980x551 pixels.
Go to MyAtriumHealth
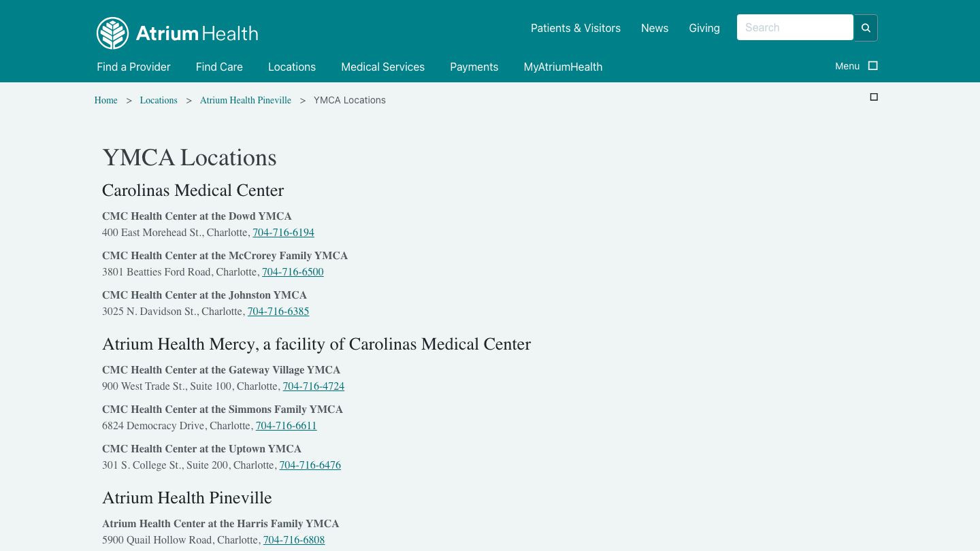coord(563,67)
